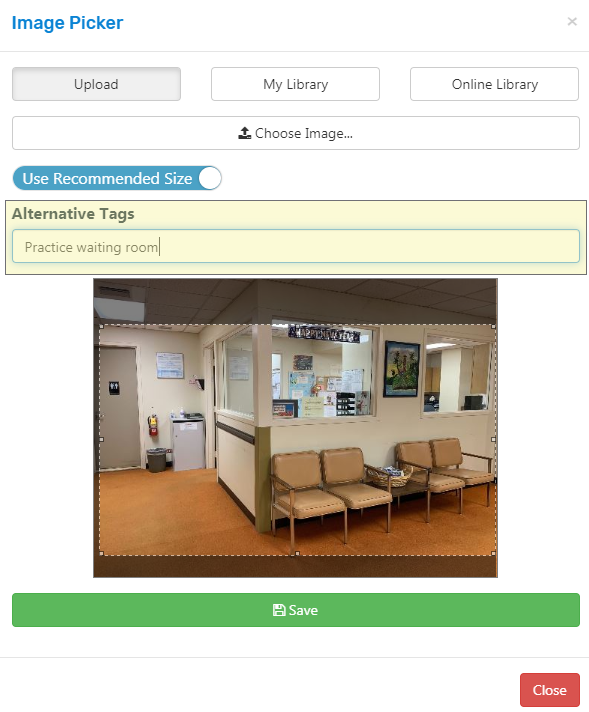The width and height of the screenshot is (589, 712).
Task: Focus the Alternative Tags text field
Action: tap(296, 247)
